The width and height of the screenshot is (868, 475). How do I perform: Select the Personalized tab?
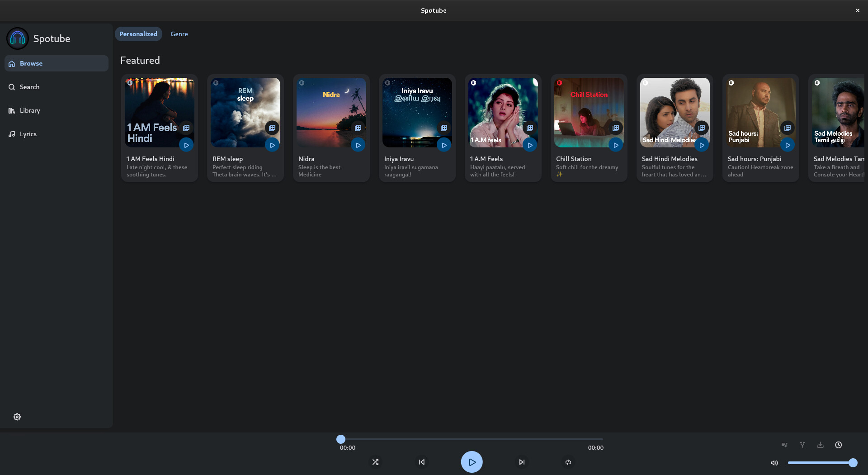(x=138, y=33)
